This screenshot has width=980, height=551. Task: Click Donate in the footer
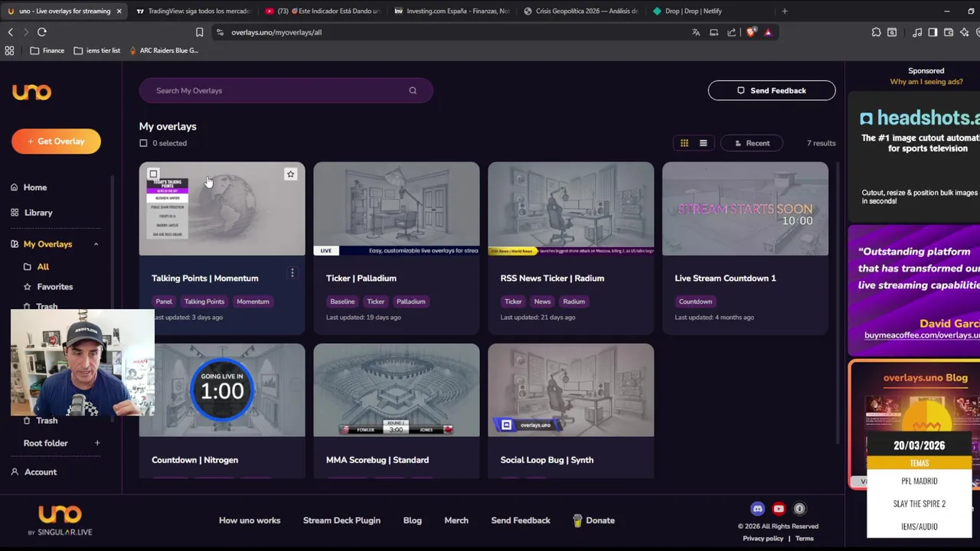tap(593, 520)
